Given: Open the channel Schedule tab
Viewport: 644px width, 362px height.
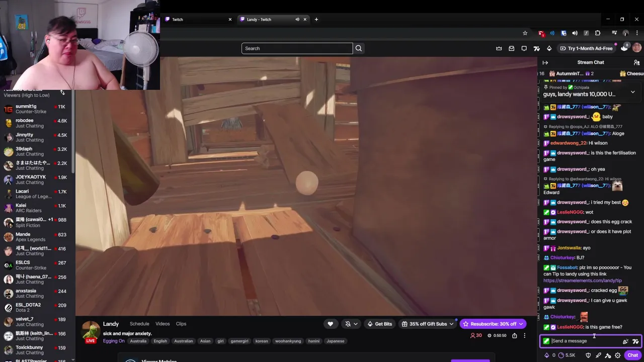Looking at the screenshot, I should pyautogui.click(x=139, y=324).
